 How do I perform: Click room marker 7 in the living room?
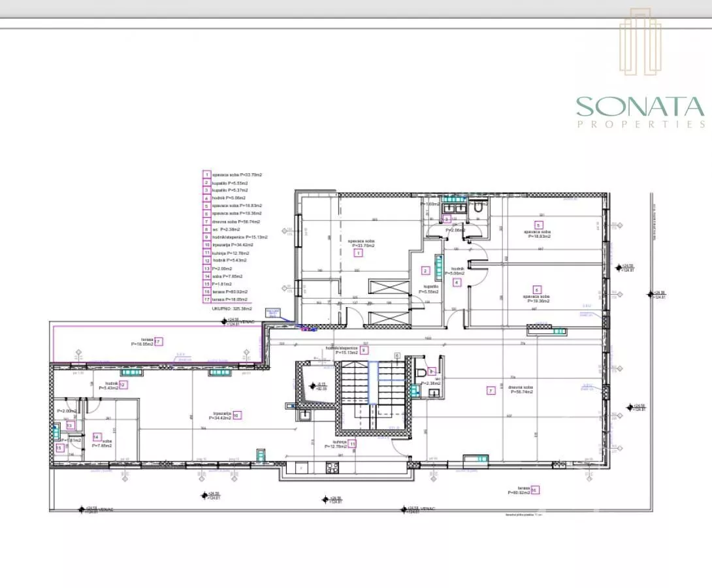pos(491,390)
